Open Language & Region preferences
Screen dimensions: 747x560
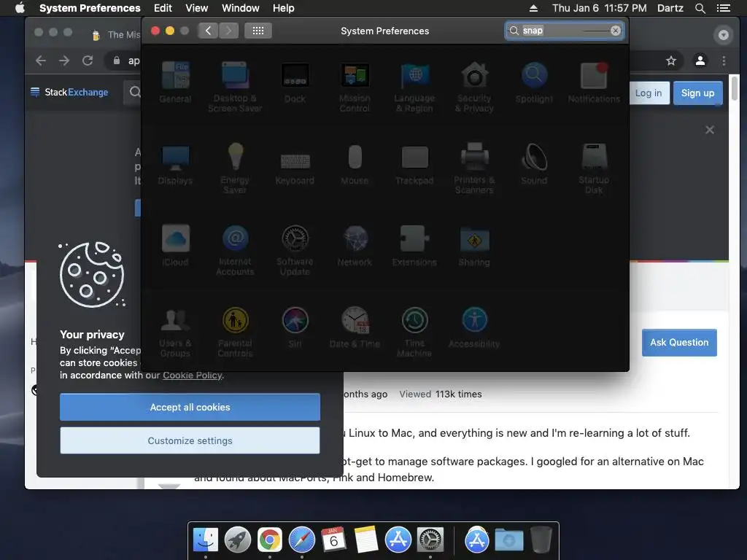[414, 87]
